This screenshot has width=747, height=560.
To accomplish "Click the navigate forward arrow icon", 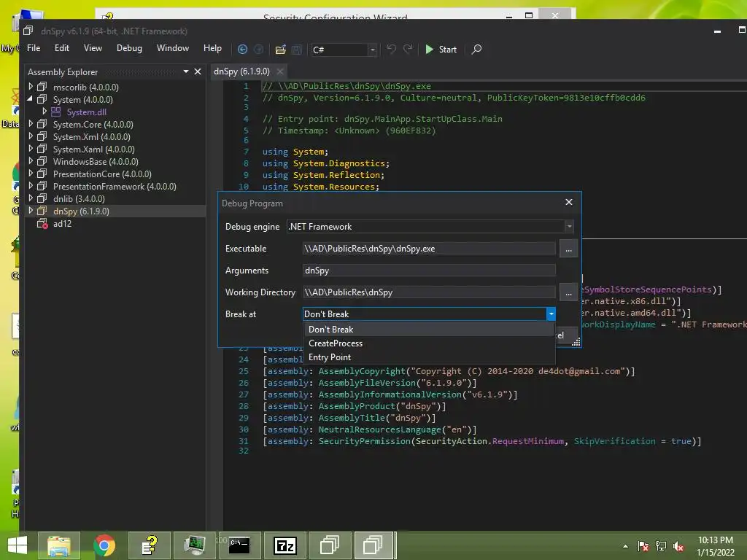I will (259, 50).
